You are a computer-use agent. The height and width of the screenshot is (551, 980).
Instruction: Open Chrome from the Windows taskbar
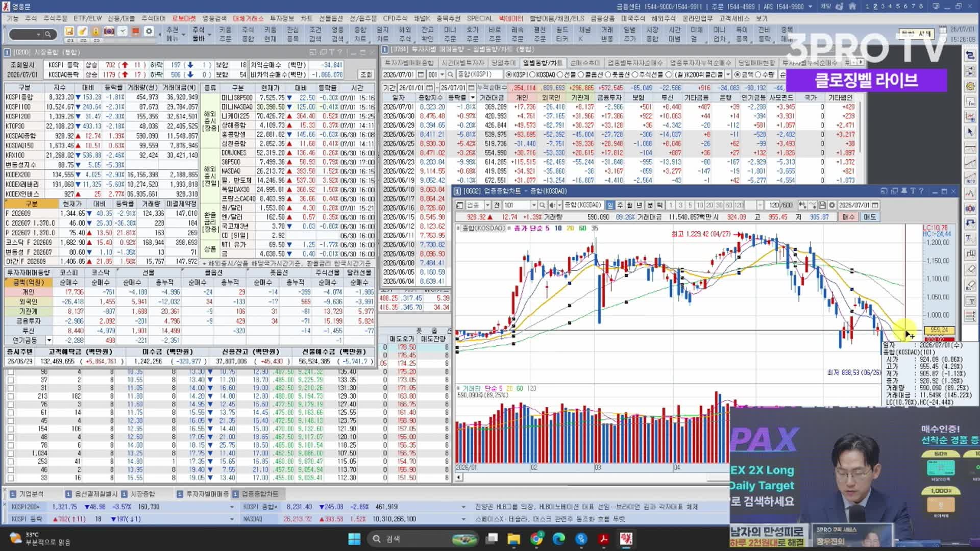click(x=536, y=539)
